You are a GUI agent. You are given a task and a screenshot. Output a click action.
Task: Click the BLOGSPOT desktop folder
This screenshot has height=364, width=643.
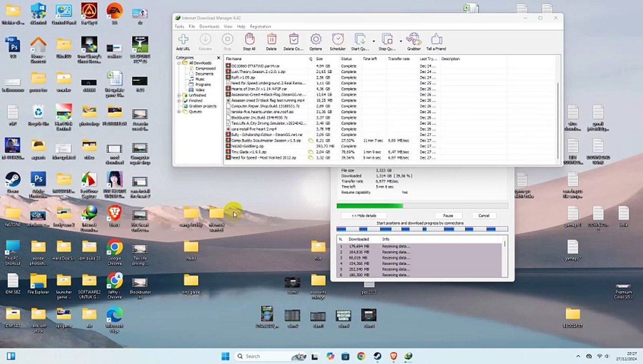pos(573,317)
